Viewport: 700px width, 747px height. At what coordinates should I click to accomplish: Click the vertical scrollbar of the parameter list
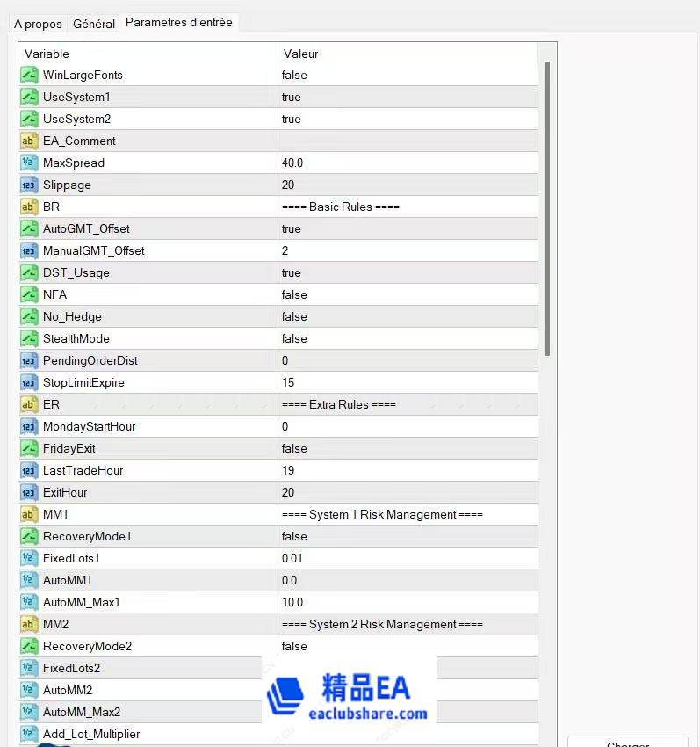(547, 208)
